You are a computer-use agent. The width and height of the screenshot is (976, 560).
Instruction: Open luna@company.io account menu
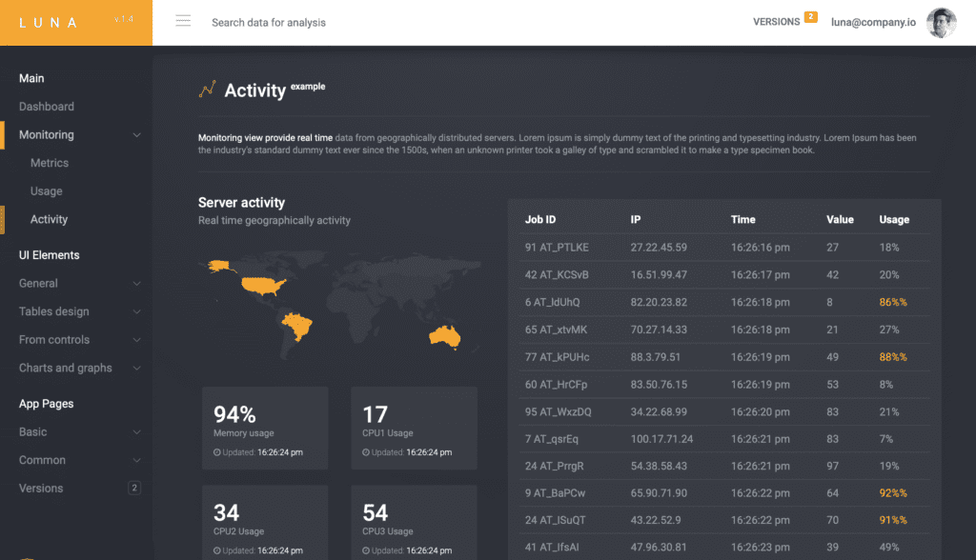point(873,23)
